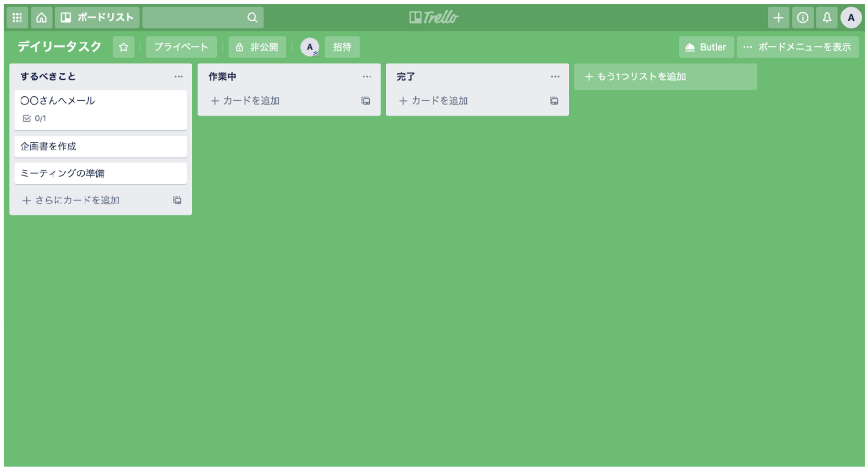Click the 0/1 checklist badge
This screenshot has height=470, width=868.
pos(34,118)
